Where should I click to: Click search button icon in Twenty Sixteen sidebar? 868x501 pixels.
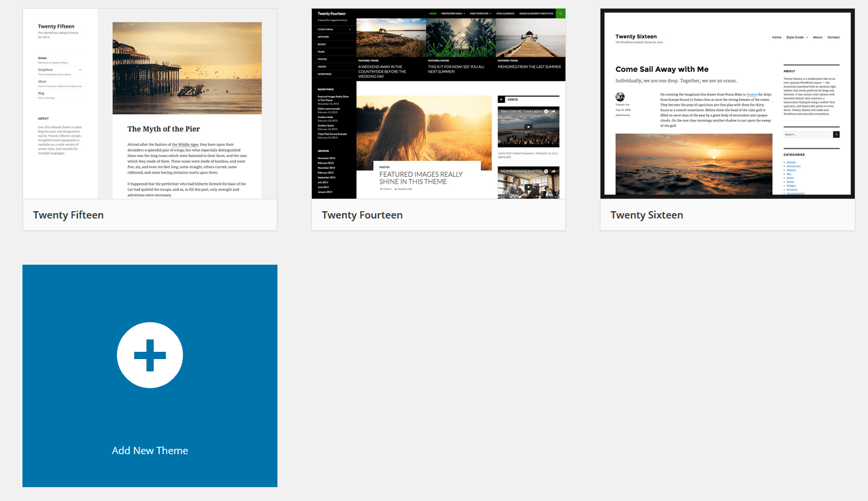click(x=836, y=134)
